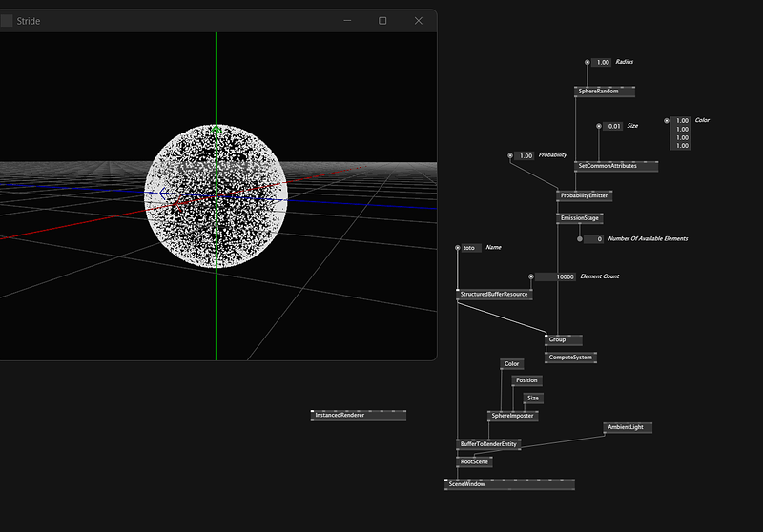763x532 pixels.
Task: Click the Stride window title text
Action: (29, 21)
